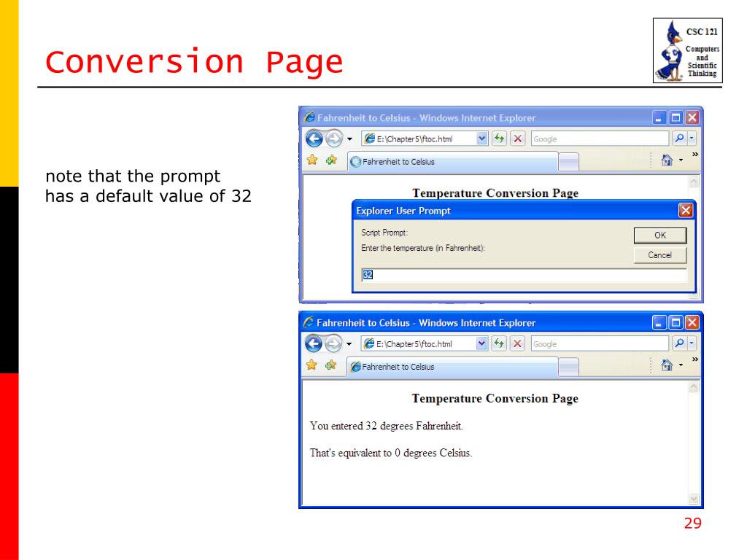Select Fahrenheit to Celsius tab in bottom window

(452, 367)
